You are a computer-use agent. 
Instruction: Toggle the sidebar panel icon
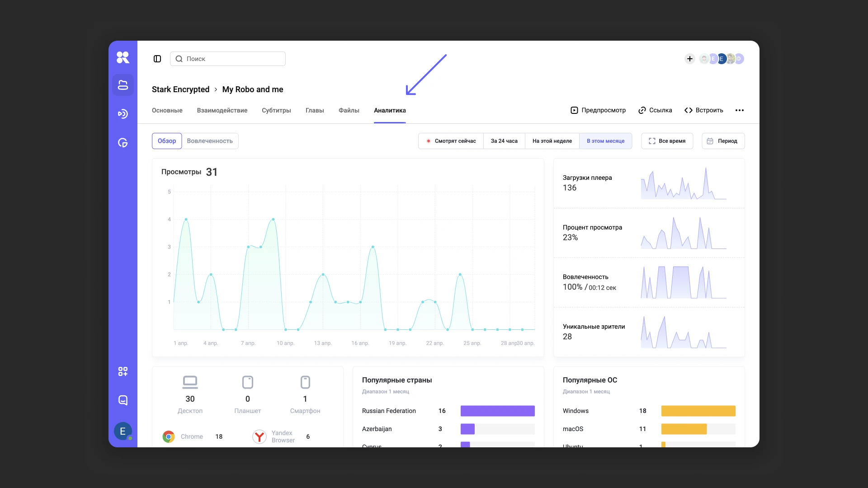(157, 59)
